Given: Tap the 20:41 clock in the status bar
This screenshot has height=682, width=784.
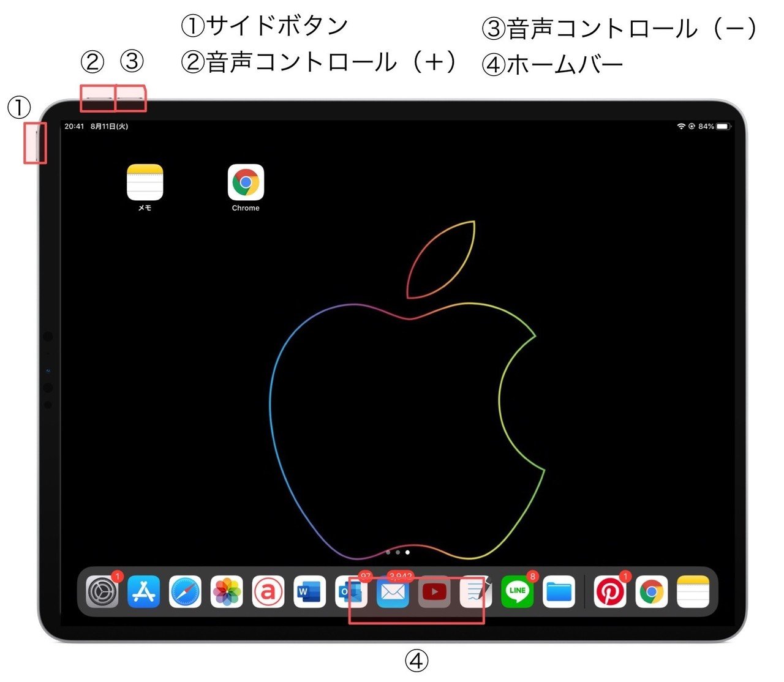Looking at the screenshot, I should 74,126.
